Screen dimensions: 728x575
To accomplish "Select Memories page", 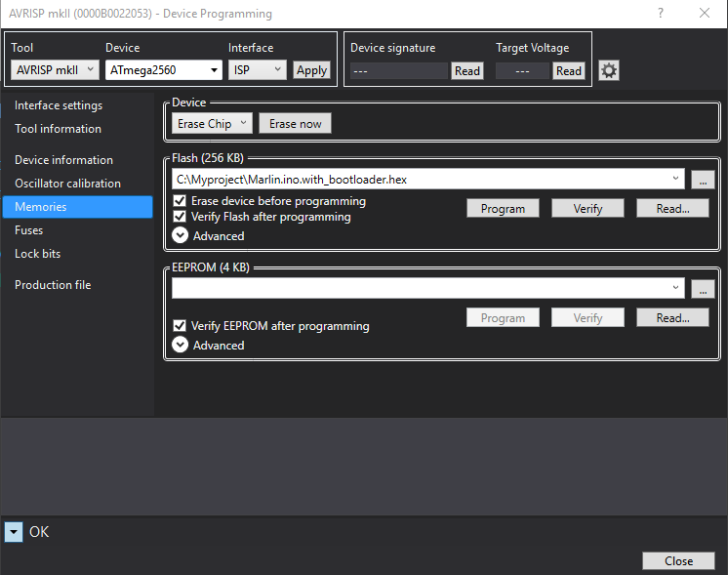I will (x=77, y=207).
